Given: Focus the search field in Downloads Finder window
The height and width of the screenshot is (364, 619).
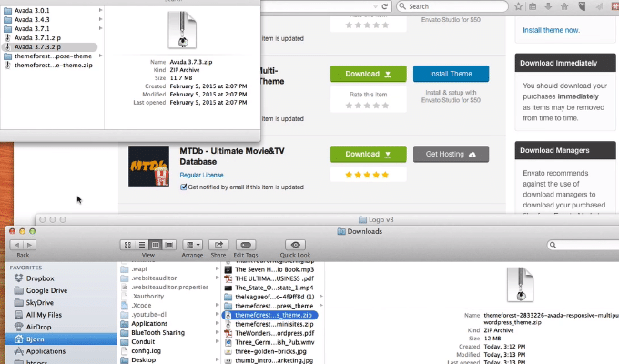Looking at the screenshot, I should click(x=583, y=245).
